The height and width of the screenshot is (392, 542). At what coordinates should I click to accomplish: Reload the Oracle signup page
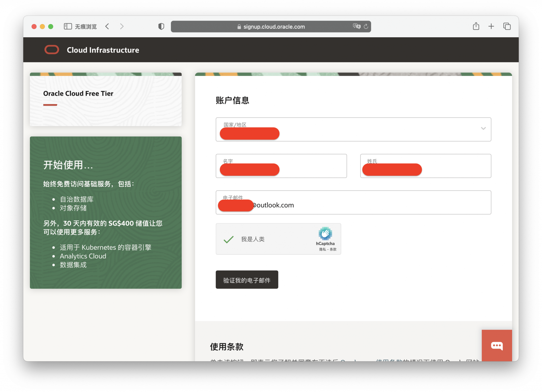coord(366,26)
